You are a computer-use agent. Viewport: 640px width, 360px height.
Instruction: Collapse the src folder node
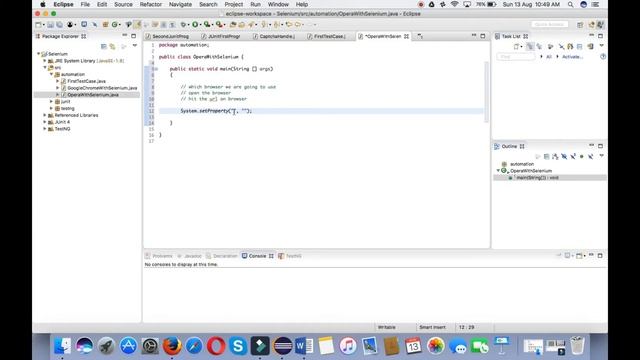pyautogui.click(x=45, y=67)
